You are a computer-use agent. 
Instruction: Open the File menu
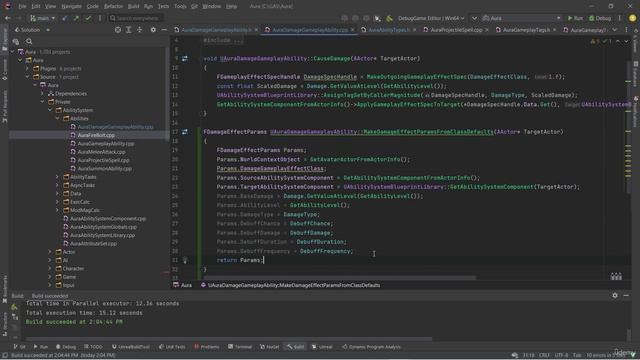pyautogui.click(x=22, y=6)
